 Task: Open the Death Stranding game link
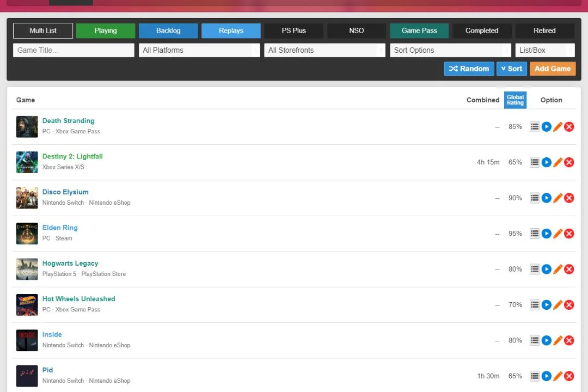coord(68,121)
